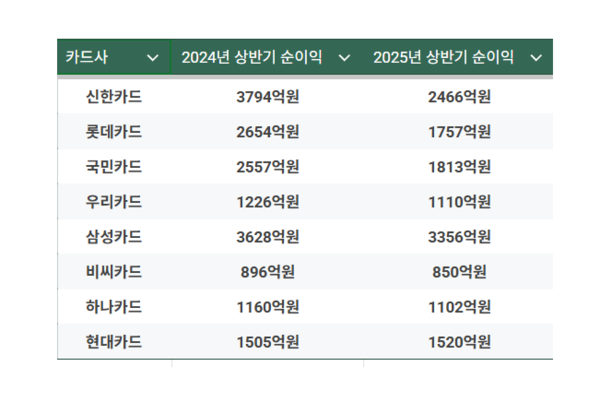Viewport: 600px width, 402px height.
Task: Click the 1520억원 value for 현대카드
Action: coord(459,342)
